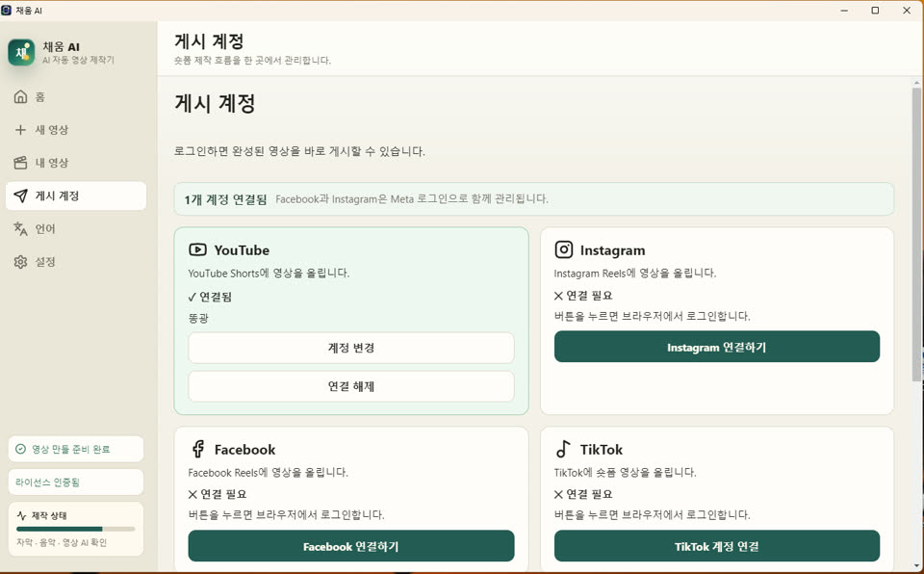
Task: Click the Meta 로그인 info notice text
Action: [x=412, y=199]
